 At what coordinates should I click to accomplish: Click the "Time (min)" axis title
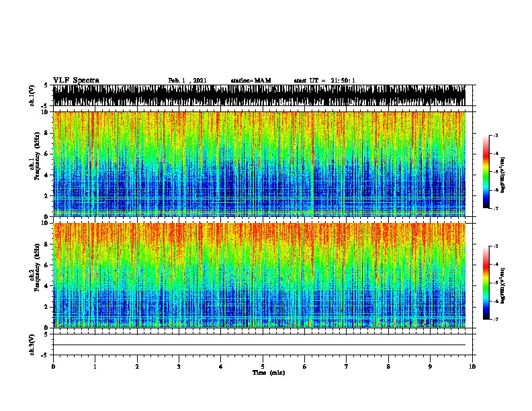(269, 373)
